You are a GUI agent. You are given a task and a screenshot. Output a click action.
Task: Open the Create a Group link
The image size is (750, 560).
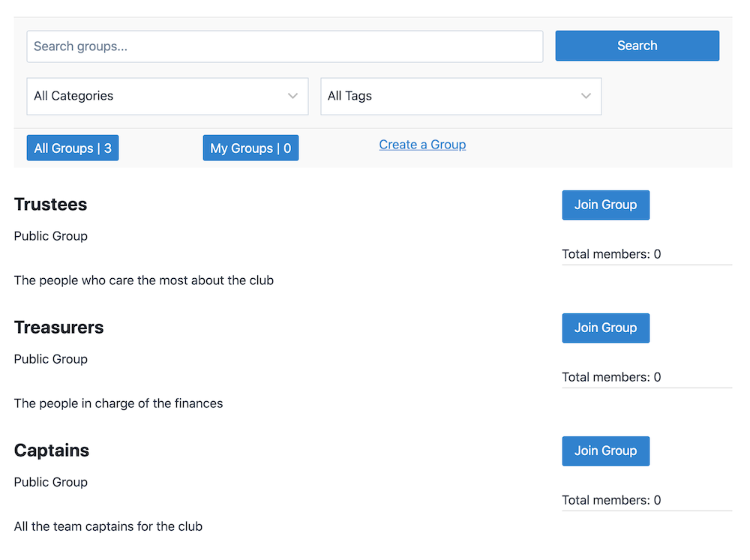[x=422, y=145]
